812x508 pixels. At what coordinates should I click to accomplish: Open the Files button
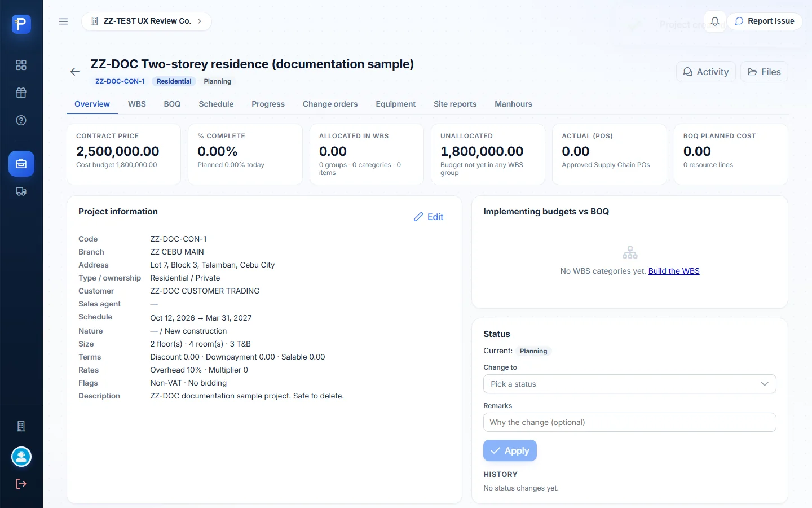pyautogui.click(x=764, y=72)
